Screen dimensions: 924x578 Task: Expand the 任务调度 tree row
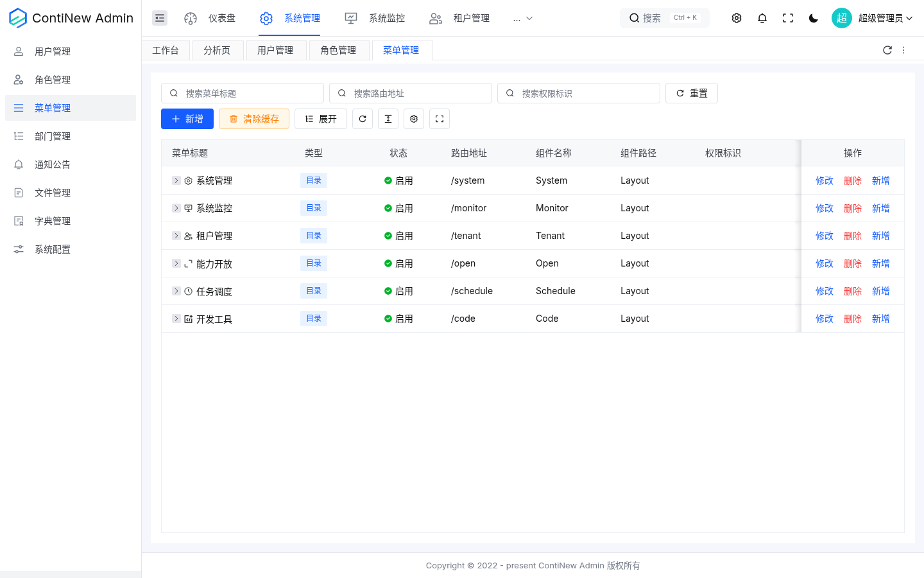coord(176,291)
